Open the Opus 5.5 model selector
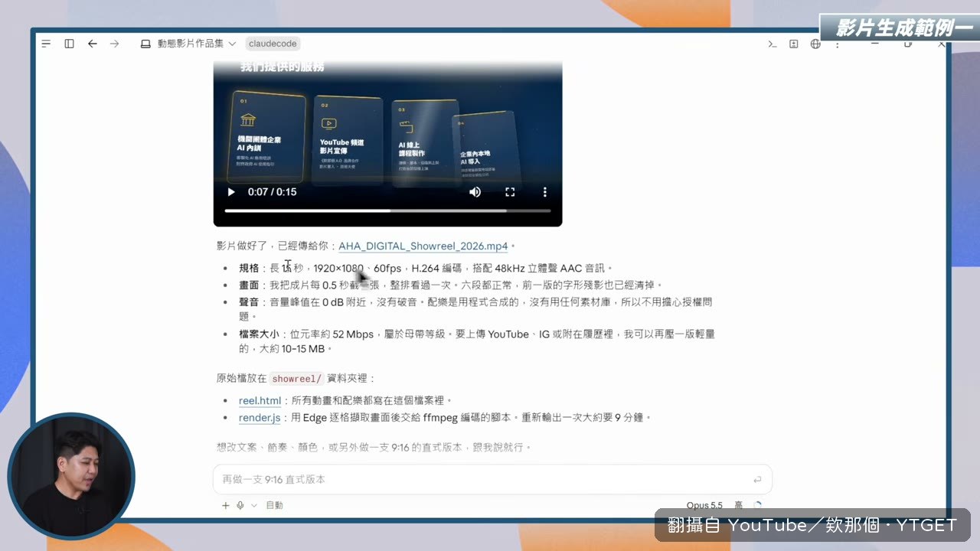Screen dimensions: 980x551 coord(704,505)
